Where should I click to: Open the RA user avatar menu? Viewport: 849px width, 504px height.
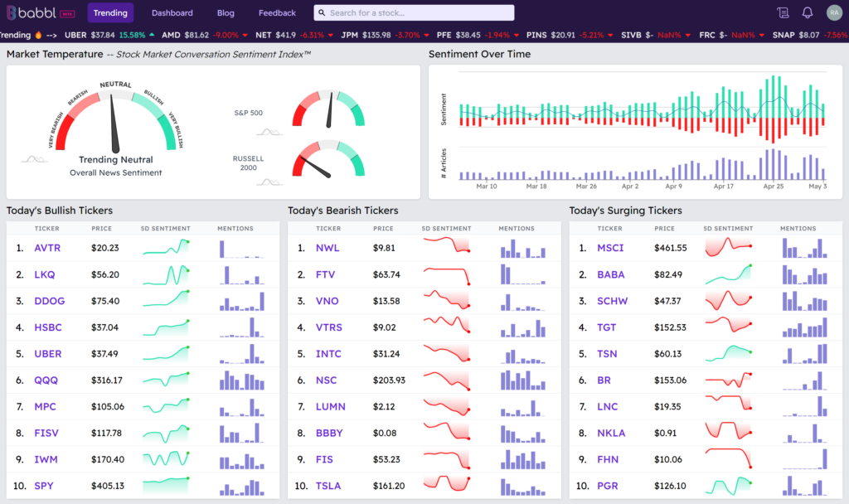833,12
